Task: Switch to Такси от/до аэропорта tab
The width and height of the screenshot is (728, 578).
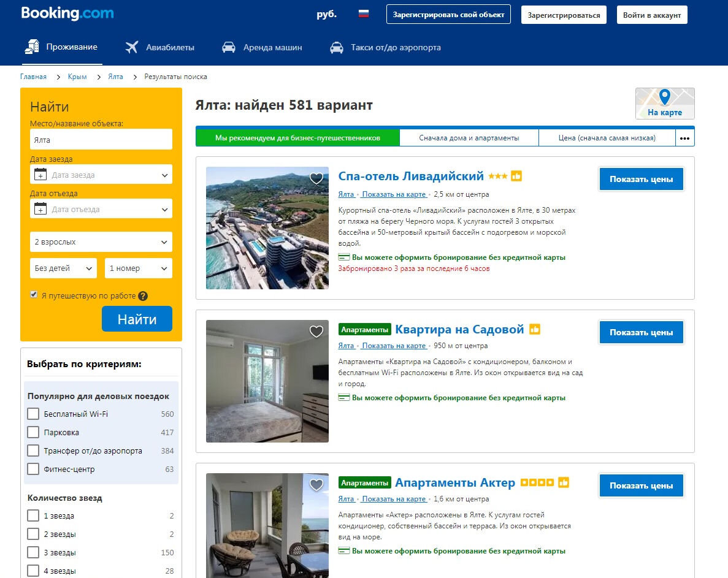Action: click(x=385, y=47)
